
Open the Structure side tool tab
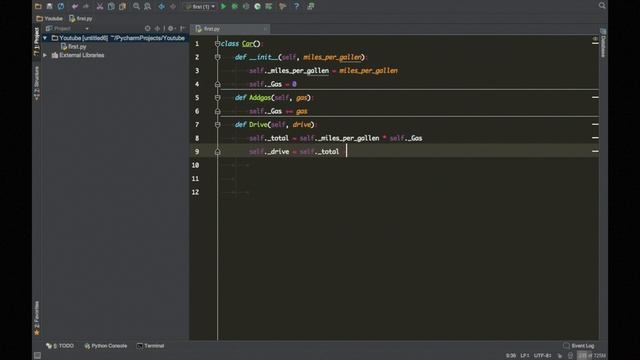[37, 83]
